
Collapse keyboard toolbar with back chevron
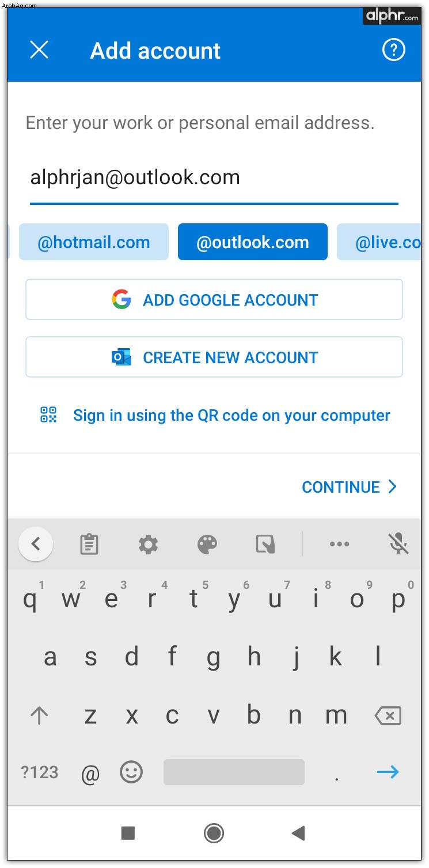36,544
